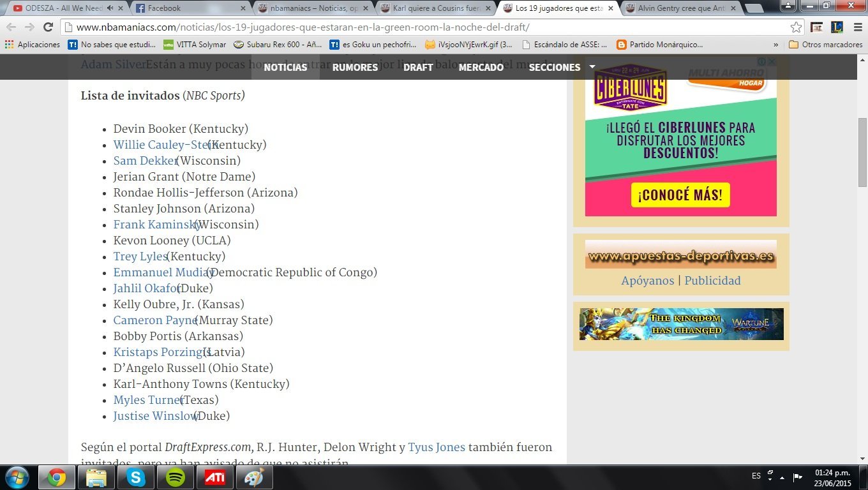Open Spotify from the taskbar

(176, 477)
